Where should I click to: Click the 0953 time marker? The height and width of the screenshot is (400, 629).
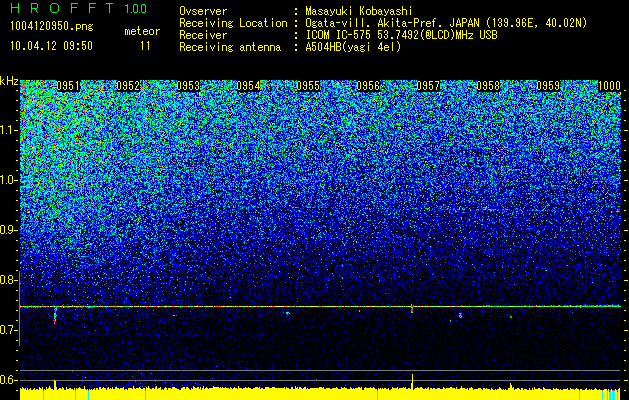click(188, 86)
